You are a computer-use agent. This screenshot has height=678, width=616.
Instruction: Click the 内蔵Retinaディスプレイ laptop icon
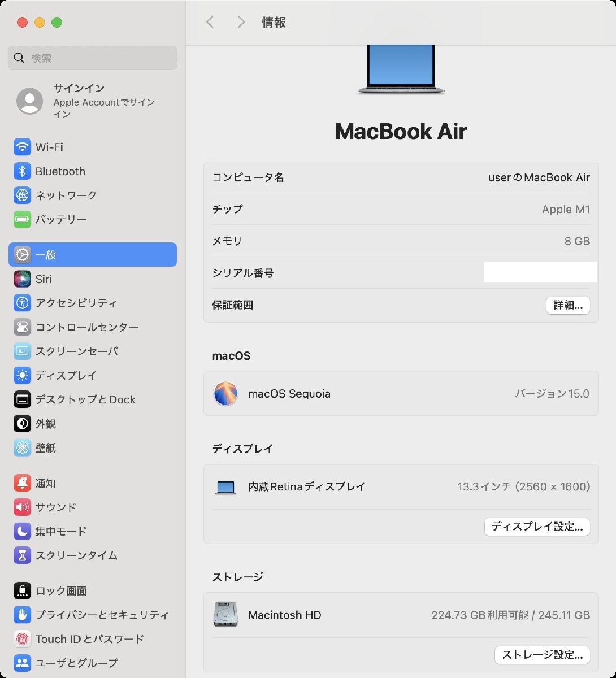(x=225, y=487)
